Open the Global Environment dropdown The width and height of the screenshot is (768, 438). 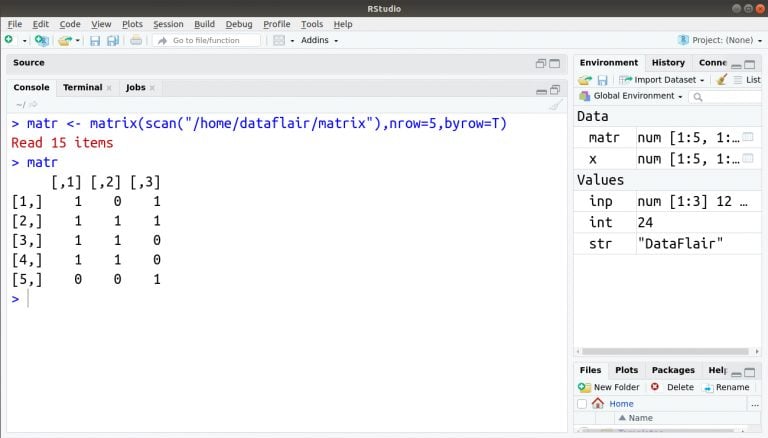(631, 96)
